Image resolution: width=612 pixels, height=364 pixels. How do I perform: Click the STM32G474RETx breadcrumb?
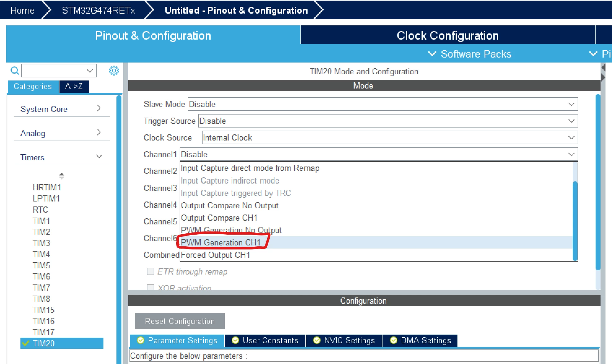[98, 10]
